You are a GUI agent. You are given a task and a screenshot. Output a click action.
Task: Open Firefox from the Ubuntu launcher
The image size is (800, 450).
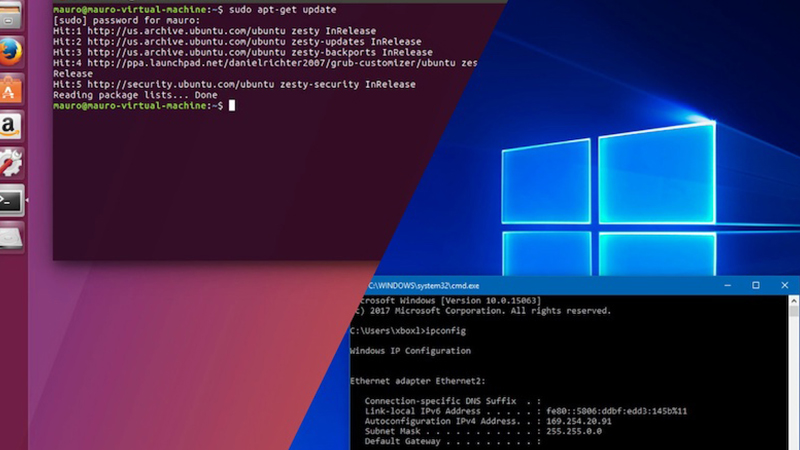coord(11,52)
